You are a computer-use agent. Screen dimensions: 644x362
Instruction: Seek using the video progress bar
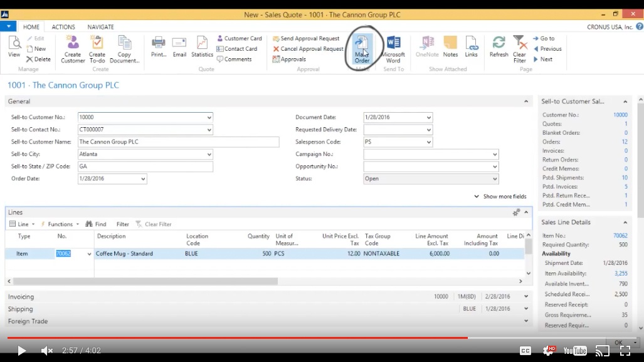(322, 338)
